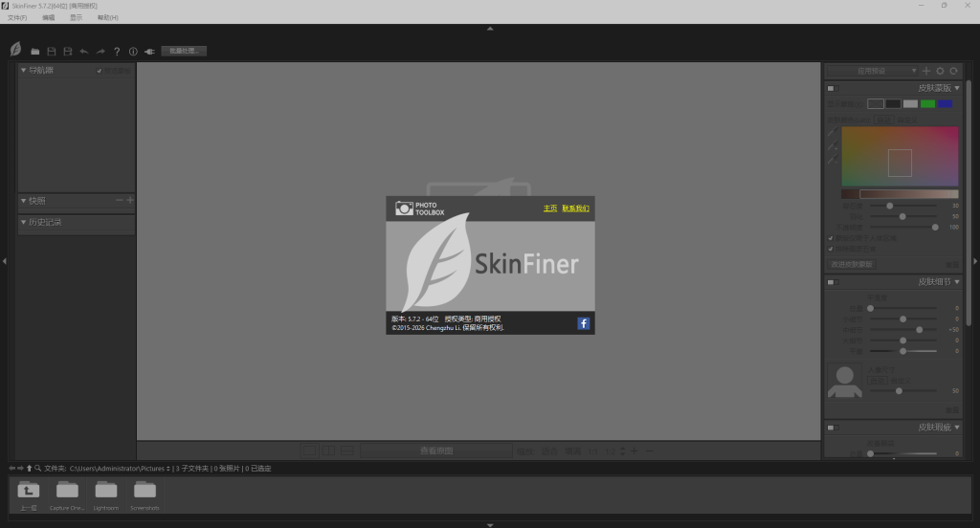The image size is (980, 528).
Task: Click the Save As floppy icon
Action: point(68,52)
